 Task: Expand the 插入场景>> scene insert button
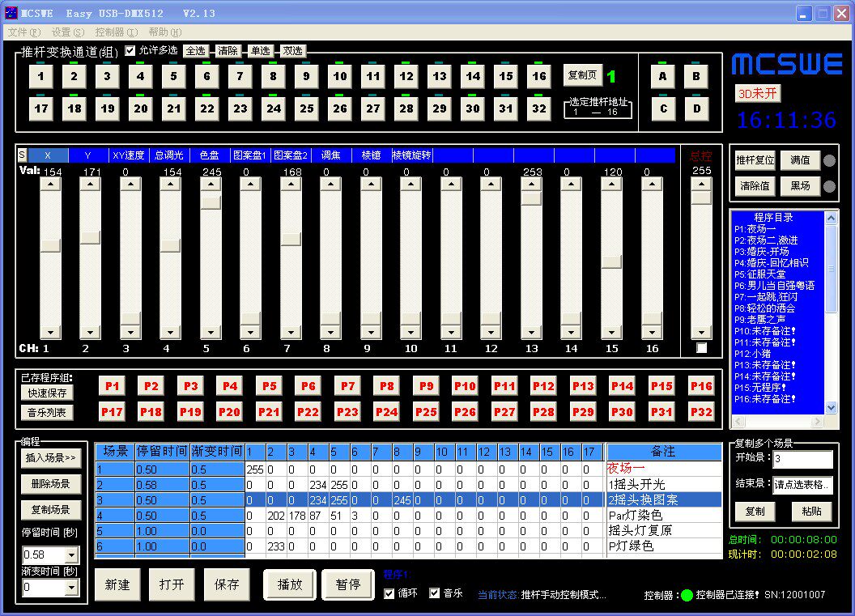(x=52, y=458)
